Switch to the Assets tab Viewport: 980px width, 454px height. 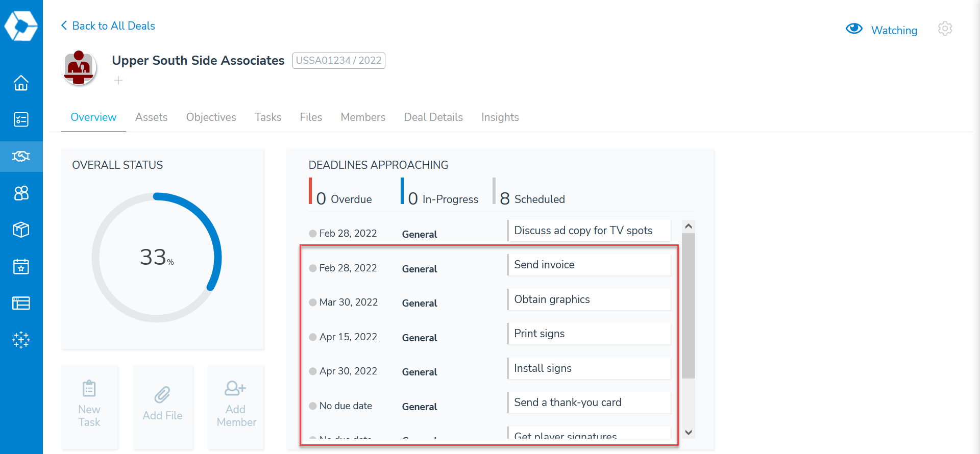151,117
